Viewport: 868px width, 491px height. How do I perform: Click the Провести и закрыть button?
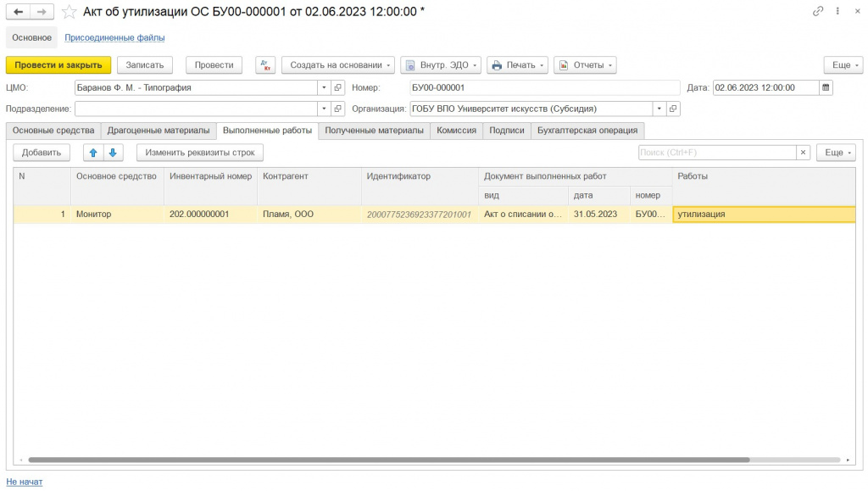(x=58, y=64)
